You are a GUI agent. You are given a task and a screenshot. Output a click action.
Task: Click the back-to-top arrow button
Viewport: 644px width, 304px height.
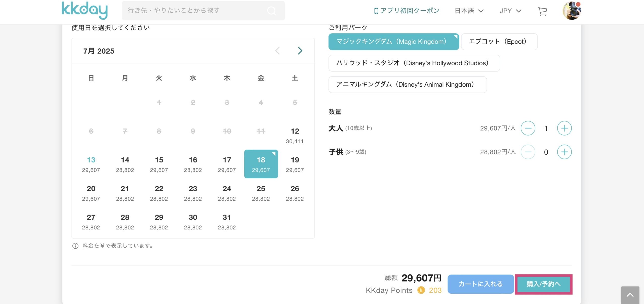(x=630, y=295)
